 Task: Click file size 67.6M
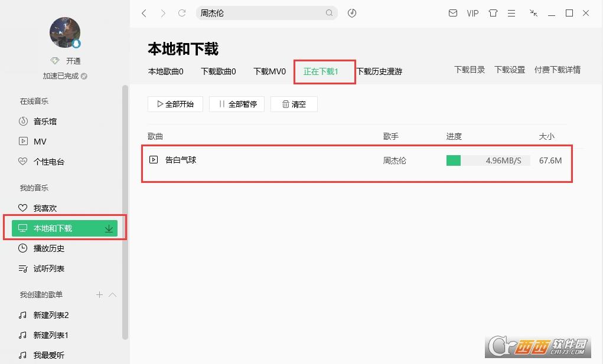550,160
